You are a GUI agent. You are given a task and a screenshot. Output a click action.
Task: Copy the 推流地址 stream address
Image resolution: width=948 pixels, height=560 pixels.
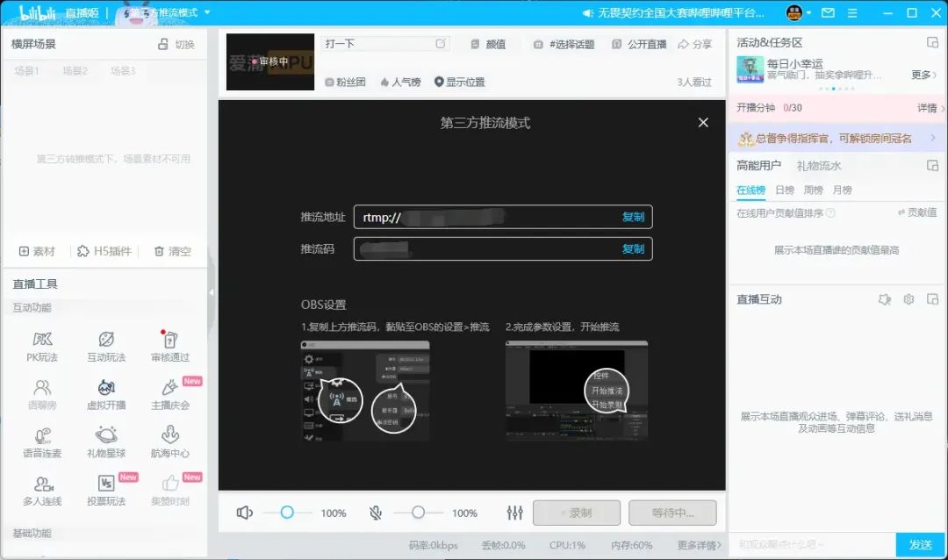click(633, 217)
